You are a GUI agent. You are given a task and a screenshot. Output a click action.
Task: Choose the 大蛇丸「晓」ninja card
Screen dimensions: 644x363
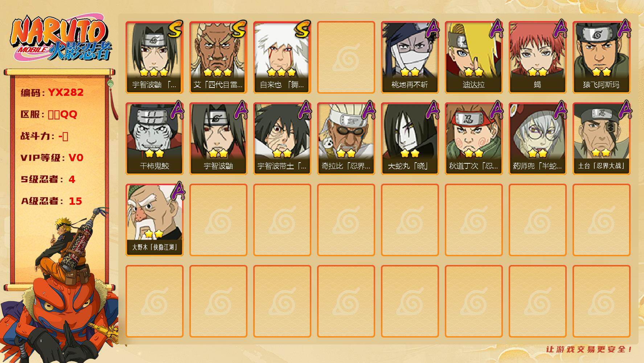coord(410,138)
